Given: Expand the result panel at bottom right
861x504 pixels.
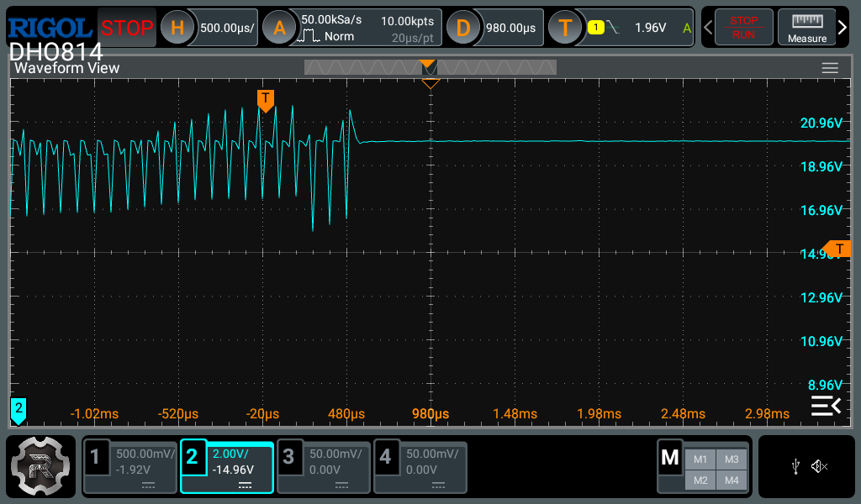Looking at the screenshot, I should [825, 407].
